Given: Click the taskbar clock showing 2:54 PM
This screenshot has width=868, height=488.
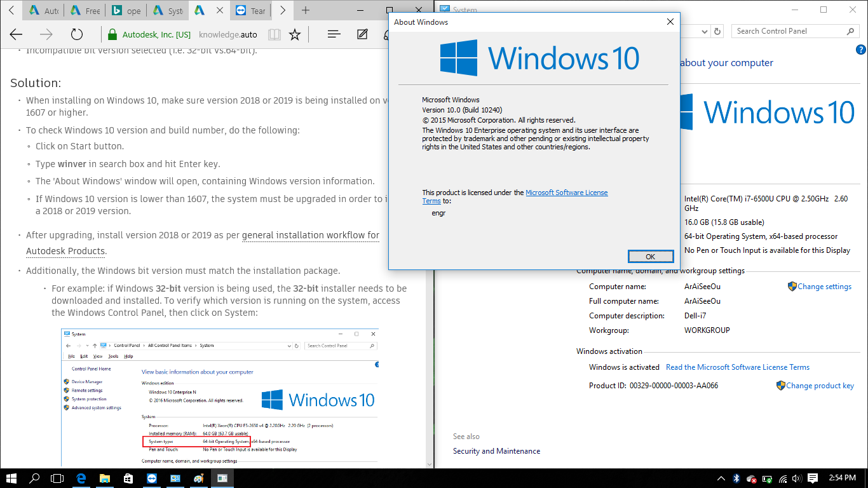Looking at the screenshot, I should coord(842,478).
